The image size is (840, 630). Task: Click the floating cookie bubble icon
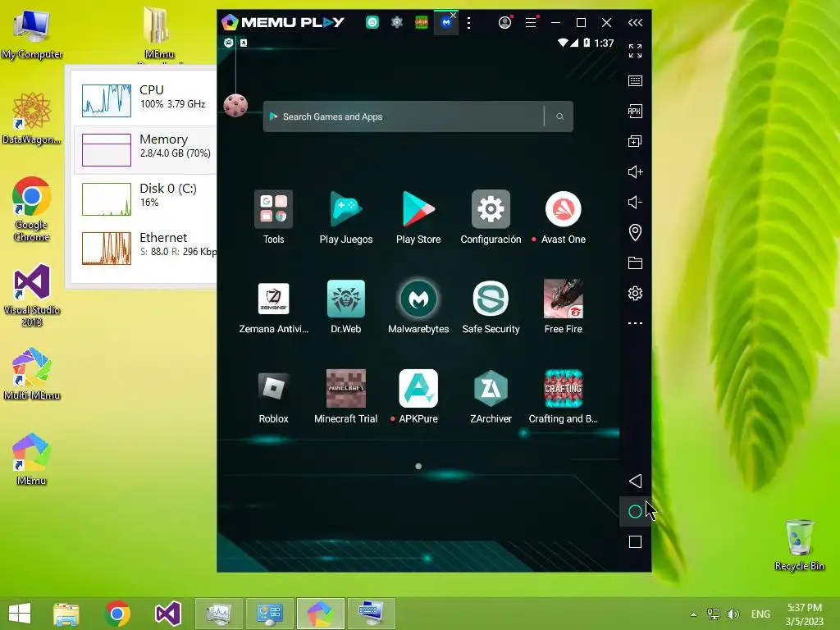[x=235, y=105]
